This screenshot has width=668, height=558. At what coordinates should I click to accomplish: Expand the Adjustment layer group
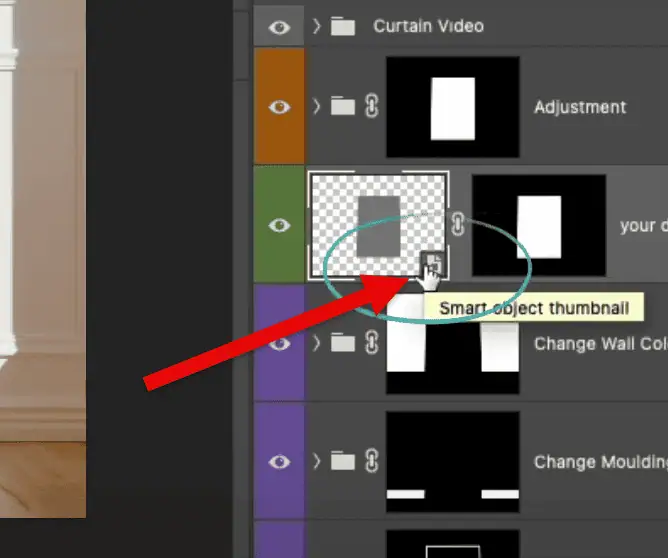[x=316, y=106]
